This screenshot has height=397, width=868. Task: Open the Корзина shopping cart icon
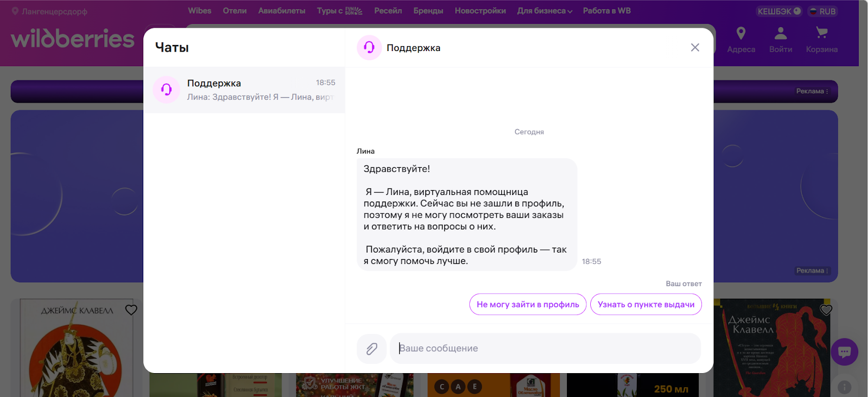click(x=822, y=34)
